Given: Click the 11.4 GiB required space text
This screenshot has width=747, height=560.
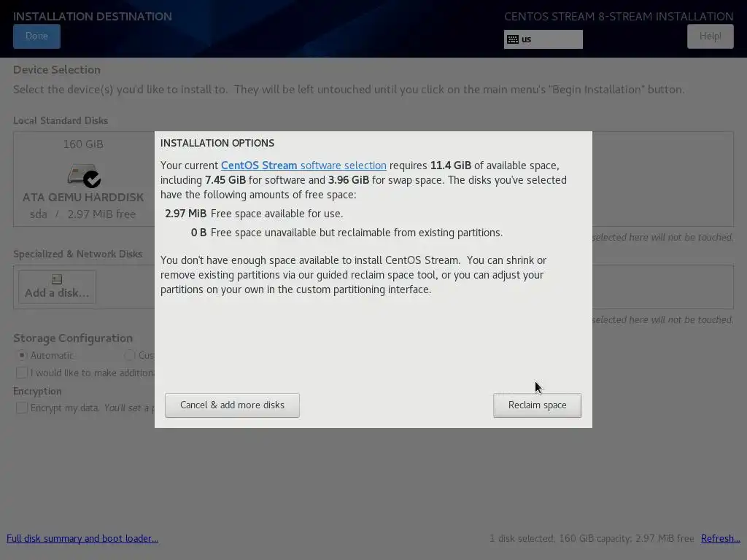Looking at the screenshot, I should (451, 166).
